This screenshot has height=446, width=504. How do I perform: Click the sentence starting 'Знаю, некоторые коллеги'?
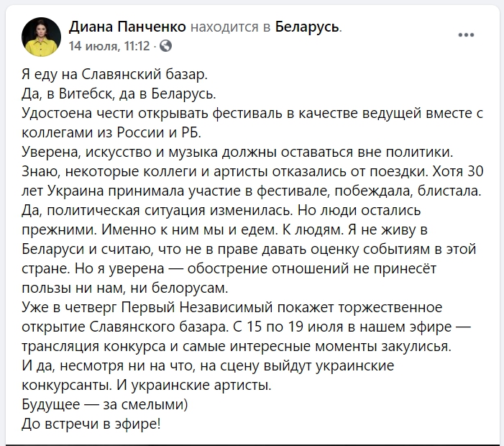[225, 172]
